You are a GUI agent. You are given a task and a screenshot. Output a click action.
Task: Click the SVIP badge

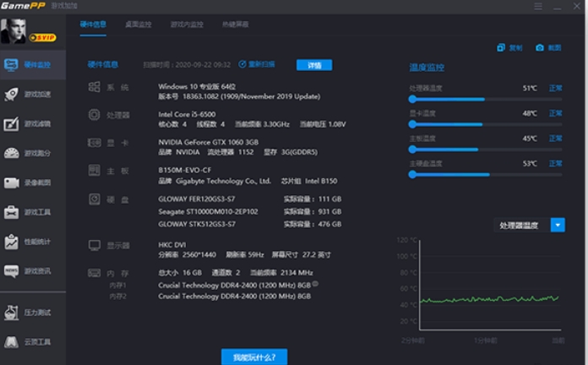click(43, 37)
